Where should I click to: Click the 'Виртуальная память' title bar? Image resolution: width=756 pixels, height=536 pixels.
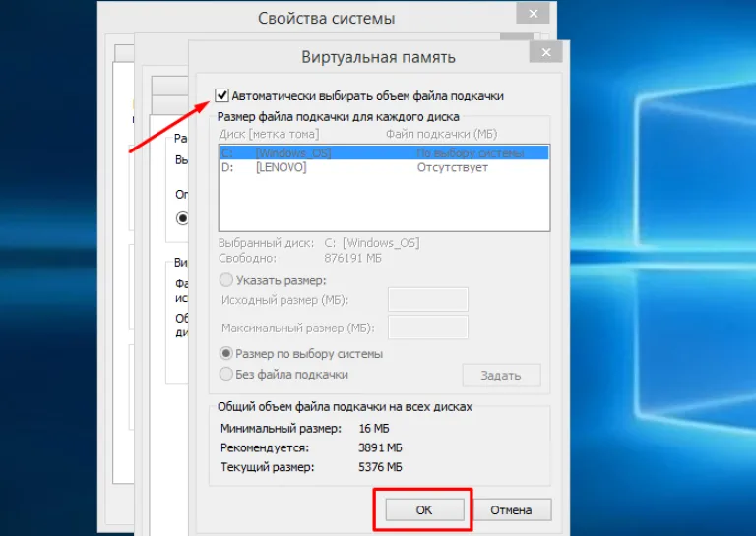[x=378, y=57]
